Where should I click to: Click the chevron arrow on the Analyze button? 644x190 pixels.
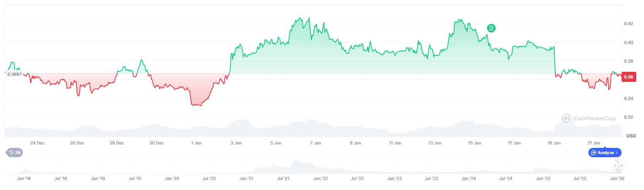click(617, 153)
